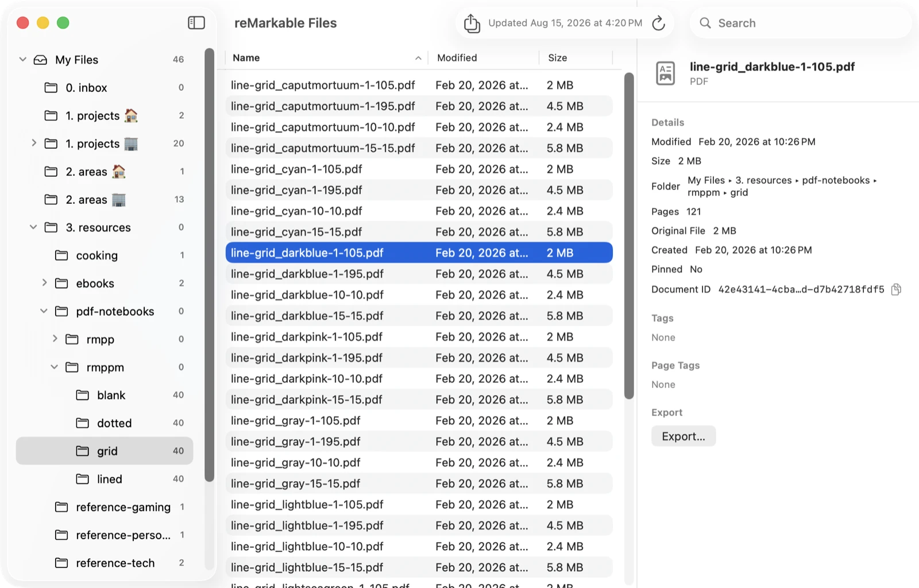The height and width of the screenshot is (588, 919).
Task: Sort files by Name column header
Action: 326,58
